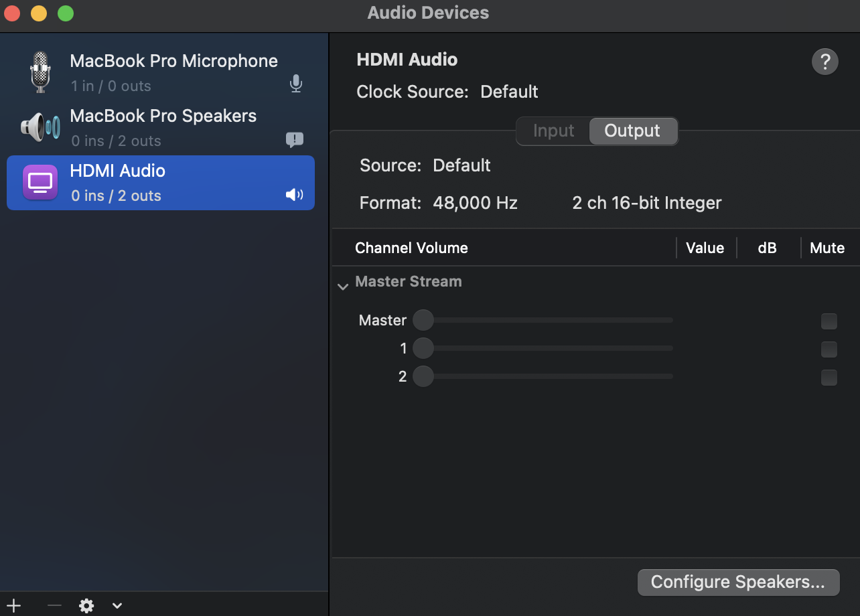This screenshot has height=616, width=860.
Task: Click the Master volume slider knob
Action: coord(423,321)
